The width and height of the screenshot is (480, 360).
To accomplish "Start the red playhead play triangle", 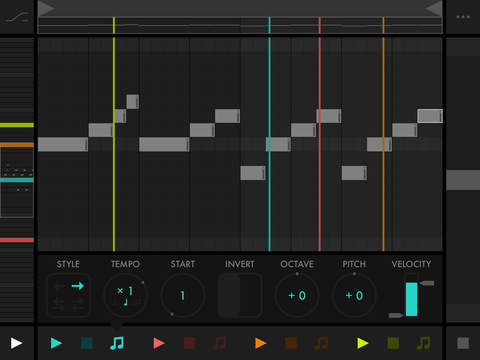I will coord(159,343).
